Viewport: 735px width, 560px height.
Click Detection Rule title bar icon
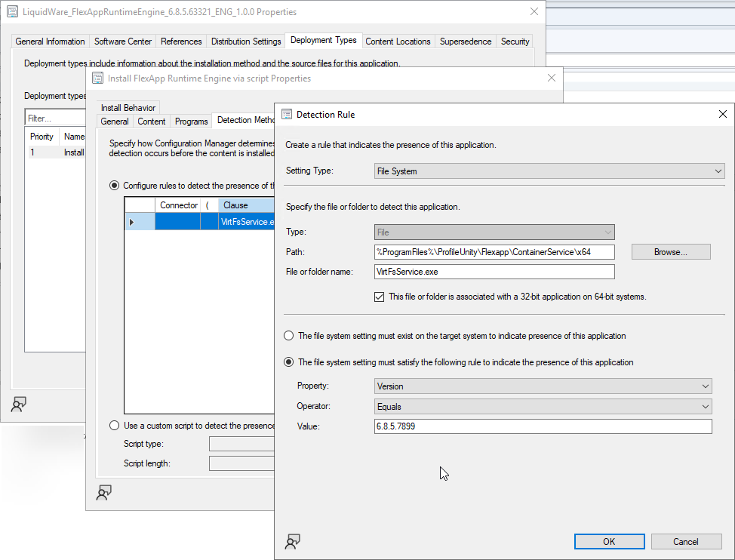click(x=287, y=115)
